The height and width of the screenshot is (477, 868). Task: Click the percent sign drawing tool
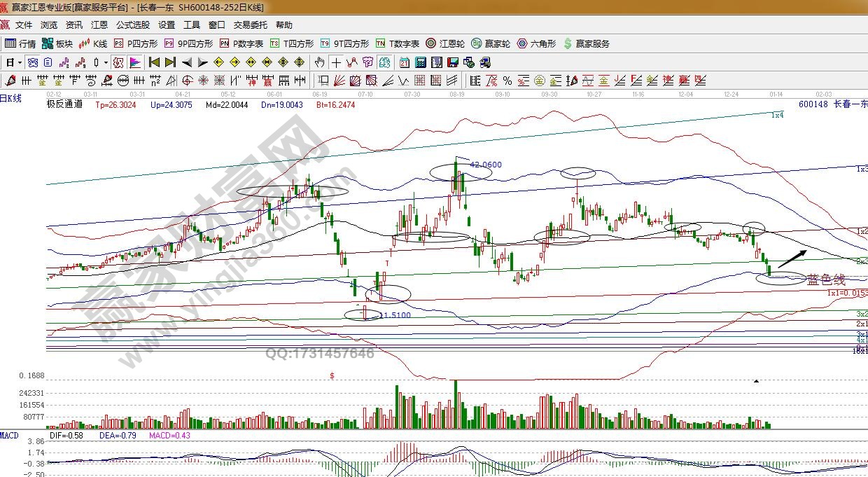tap(507, 80)
